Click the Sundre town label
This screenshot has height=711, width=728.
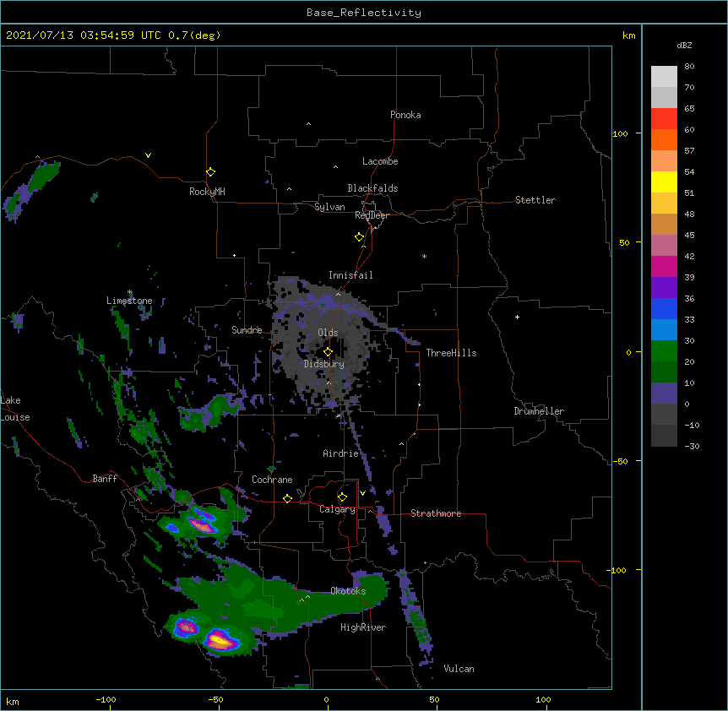tap(247, 330)
